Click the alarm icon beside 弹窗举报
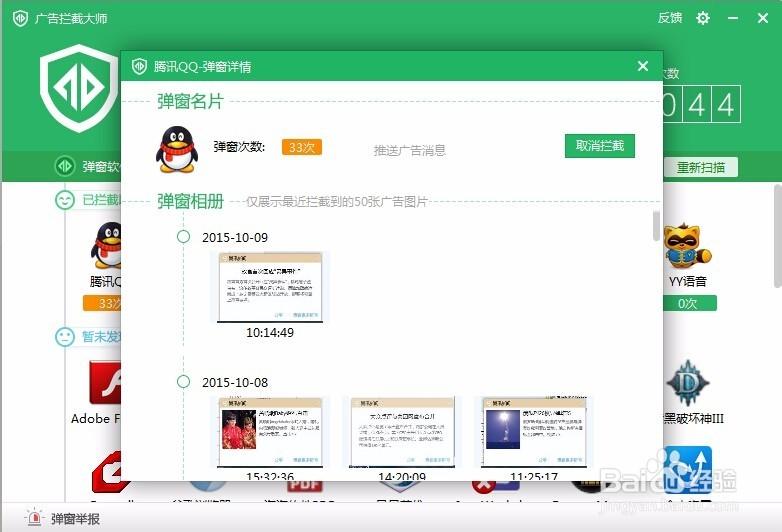 pos(34,518)
